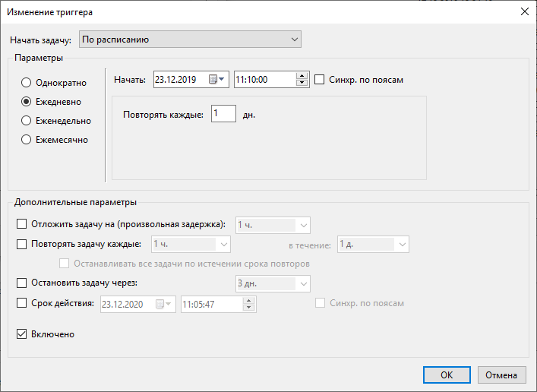Click the Дополнительные параметры group label
The width and height of the screenshot is (537, 392).
coord(75,202)
